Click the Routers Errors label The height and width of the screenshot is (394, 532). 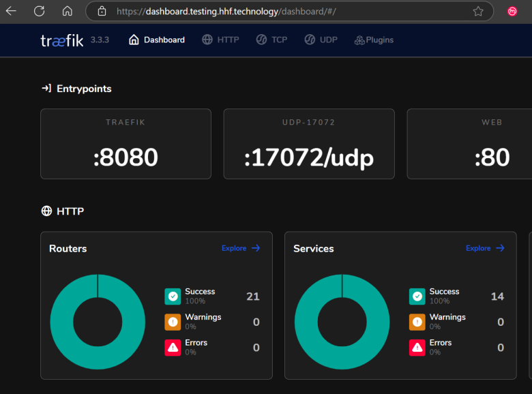[196, 343]
